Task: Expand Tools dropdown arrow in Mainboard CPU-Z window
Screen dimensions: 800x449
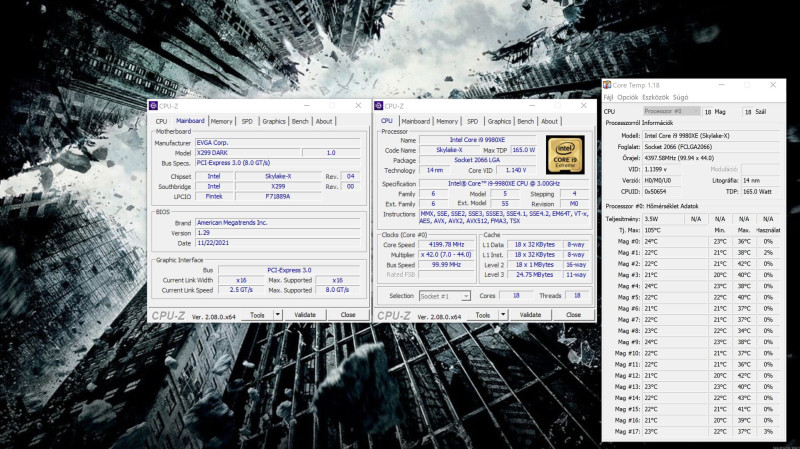Action: (x=278, y=315)
